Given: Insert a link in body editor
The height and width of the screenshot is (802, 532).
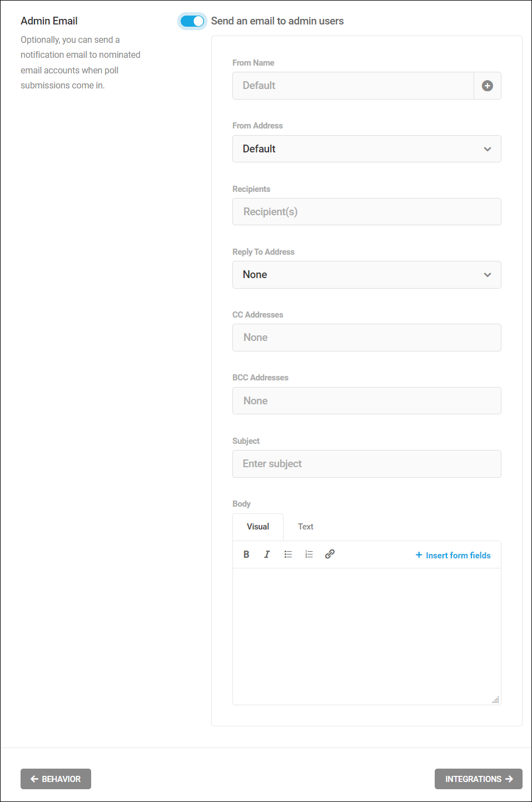Looking at the screenshot, I should pos(330,554).
